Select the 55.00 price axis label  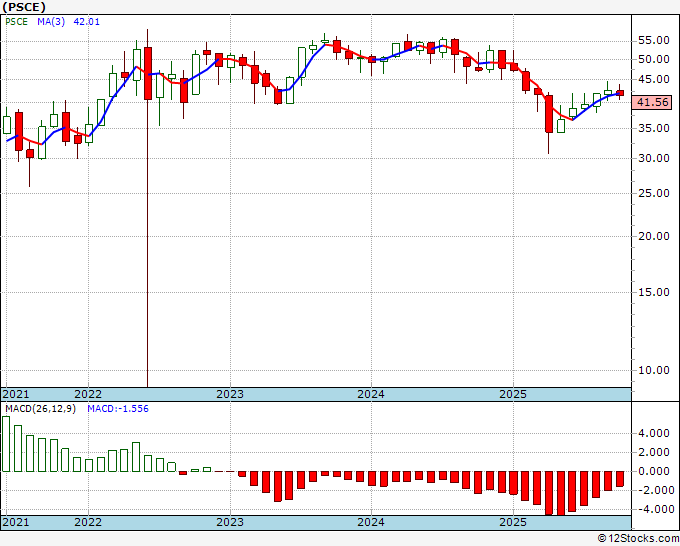[654, 41]
